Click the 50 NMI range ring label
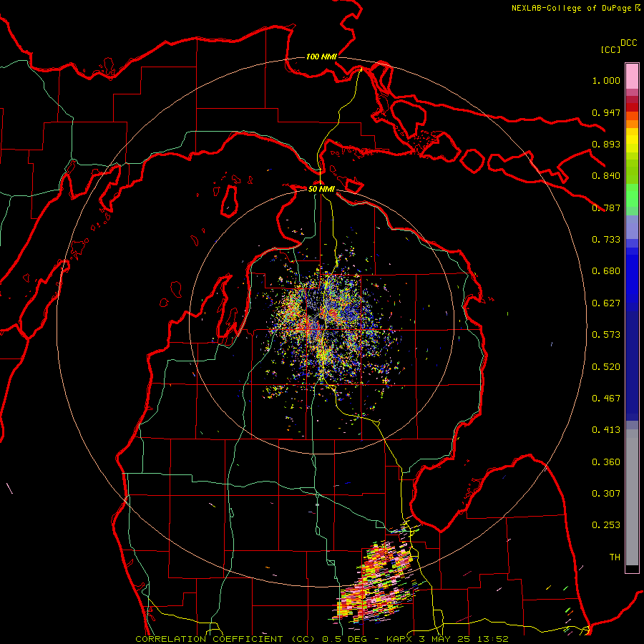 (321, 189)
